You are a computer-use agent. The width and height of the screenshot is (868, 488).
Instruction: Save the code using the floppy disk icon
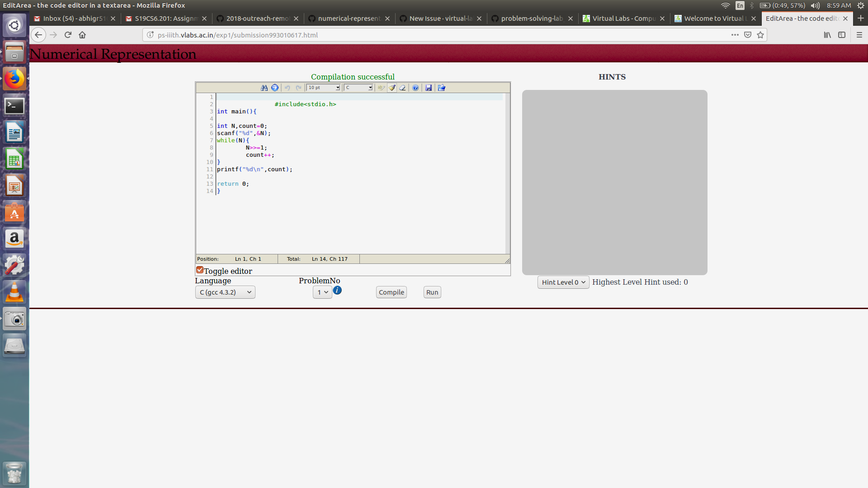429,88
